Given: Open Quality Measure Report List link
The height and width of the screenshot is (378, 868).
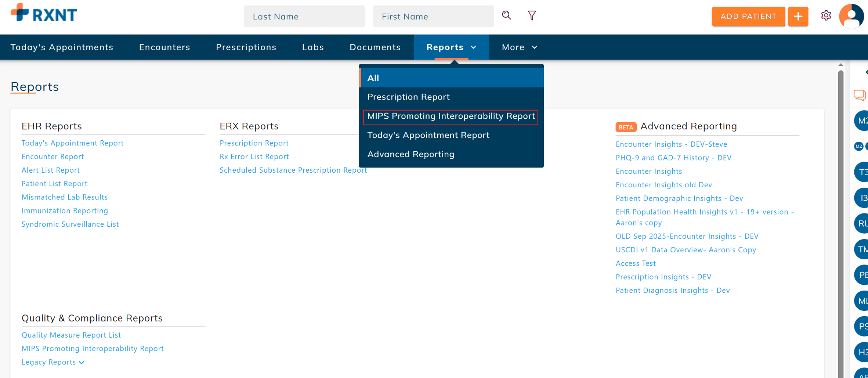Looking at the screenshot, I should (71, 335).
